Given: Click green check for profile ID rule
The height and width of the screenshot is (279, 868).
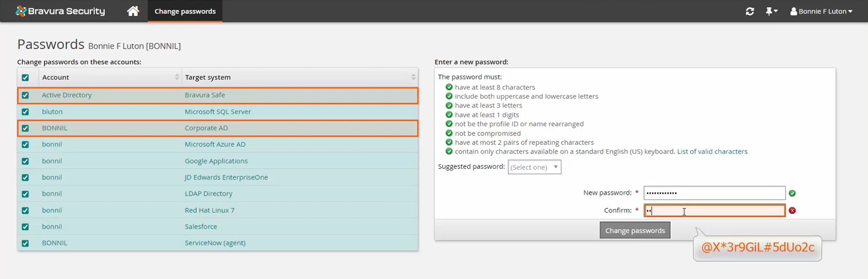Looking at the screenshot, I should 449,123.
